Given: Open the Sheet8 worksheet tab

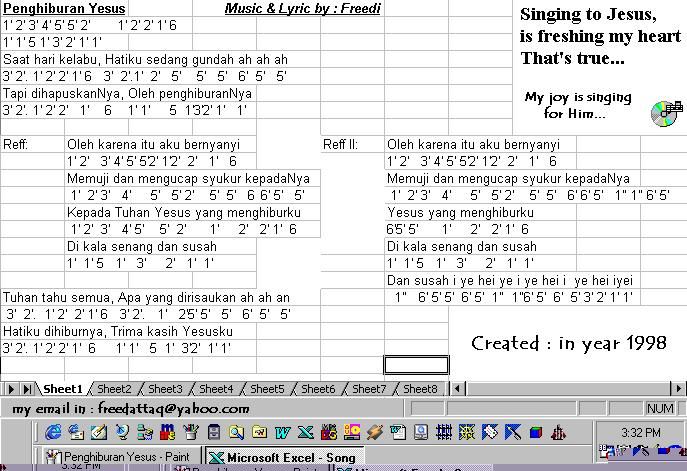Looking at the screenshot, I should click(420, 389).
